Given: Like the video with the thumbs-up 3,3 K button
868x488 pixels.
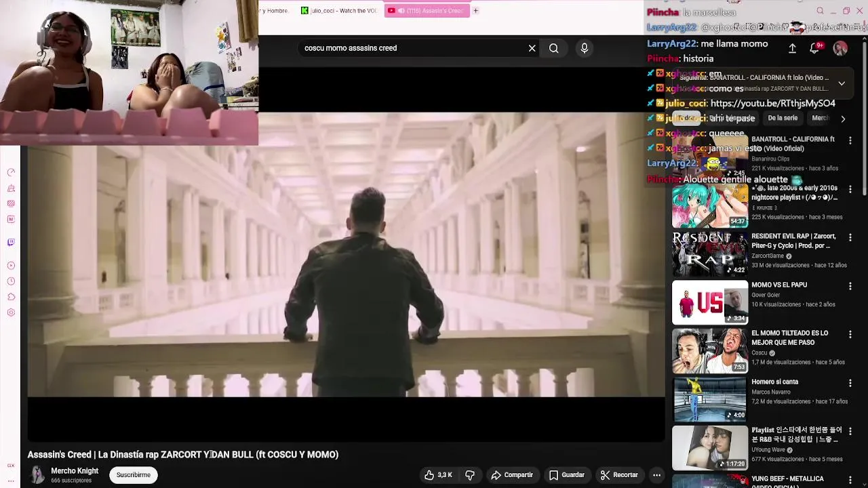Looking at the screenshot, I should click(439, 475).
